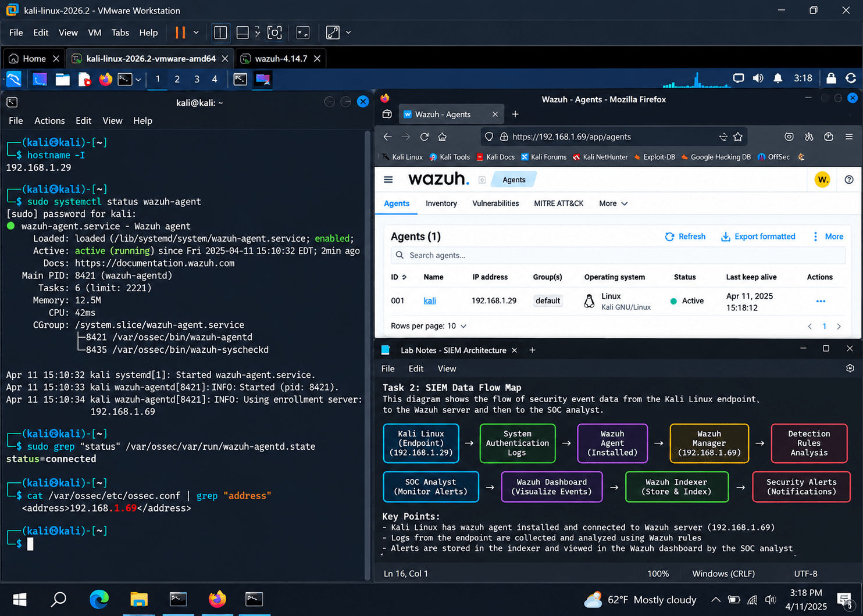Sort agents by the ID column

click(398, 277)
